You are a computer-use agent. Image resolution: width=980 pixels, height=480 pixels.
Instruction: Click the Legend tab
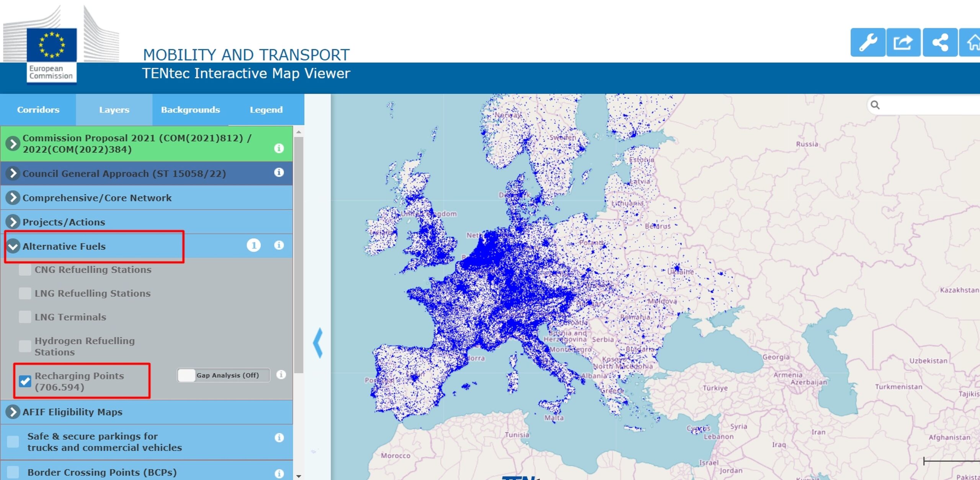(266, 110)
